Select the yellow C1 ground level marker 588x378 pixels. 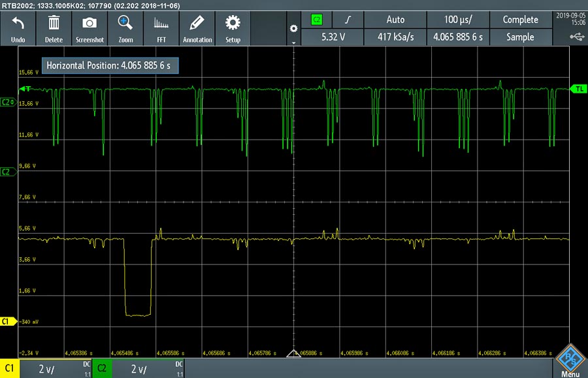8,321
